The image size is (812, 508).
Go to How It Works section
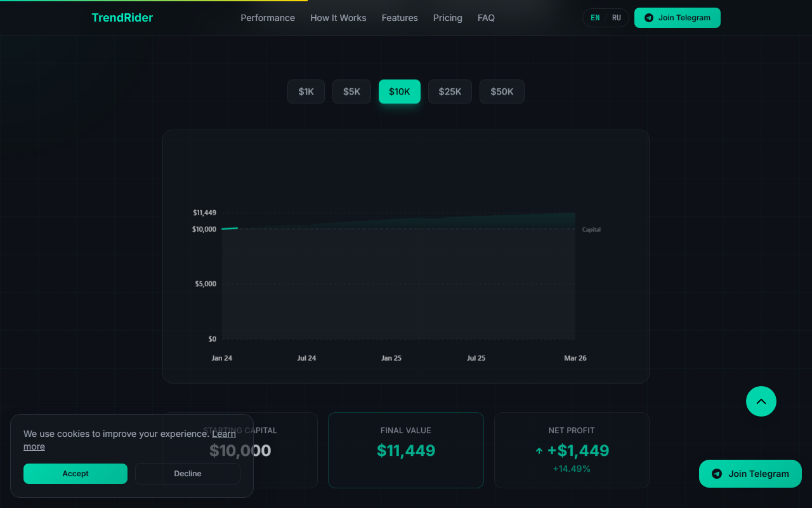coord(338,18)
